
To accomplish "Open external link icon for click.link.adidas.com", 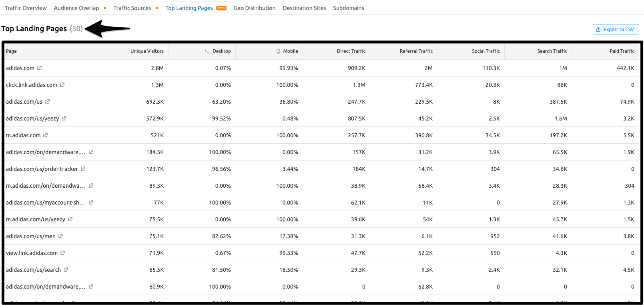I will (x=62, y=85).
